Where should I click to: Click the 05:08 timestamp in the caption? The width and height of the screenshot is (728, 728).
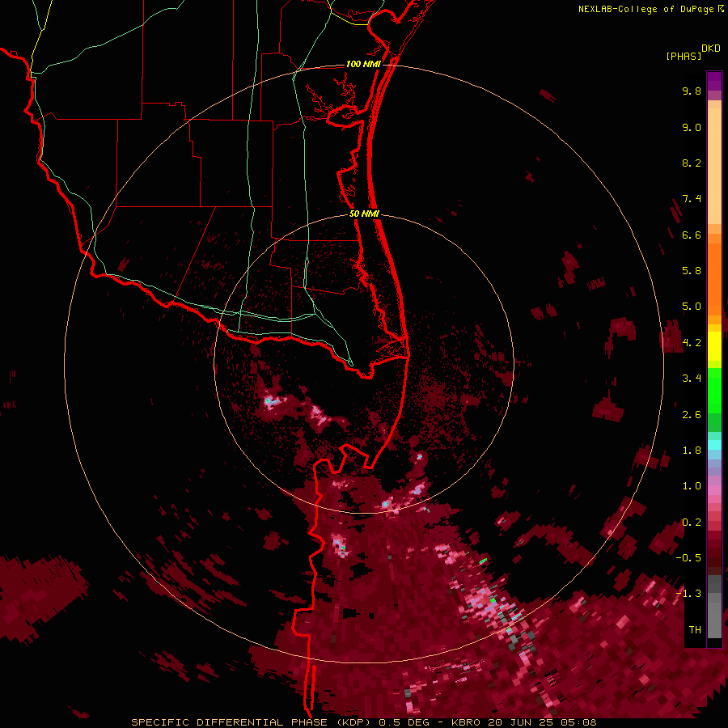tap(578, 722)
